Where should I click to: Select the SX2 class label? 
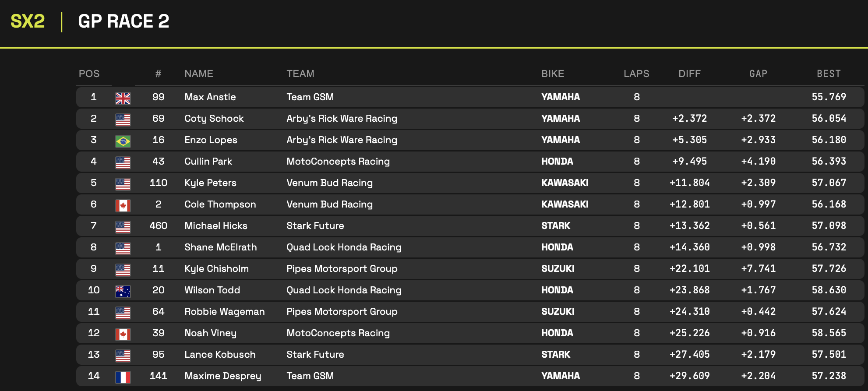28,21
